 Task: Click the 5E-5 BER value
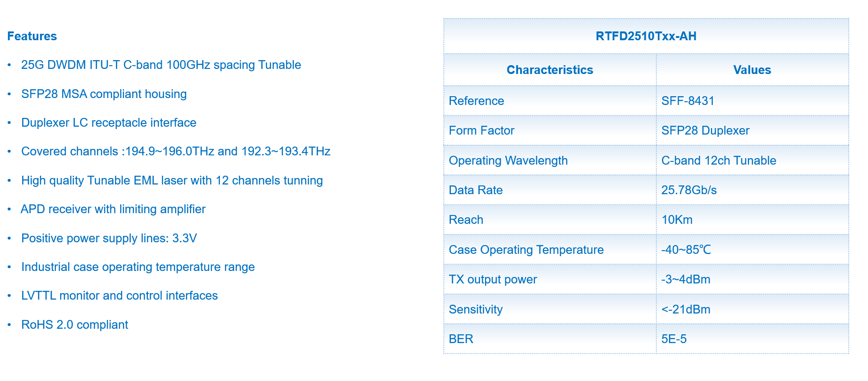pos(674,339)
